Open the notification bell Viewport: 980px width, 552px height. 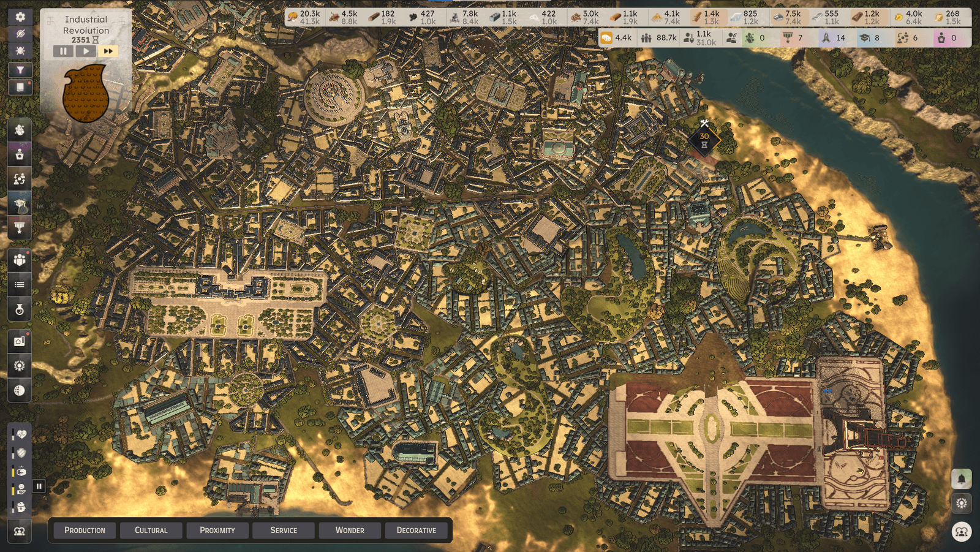(x=961, y=478)
